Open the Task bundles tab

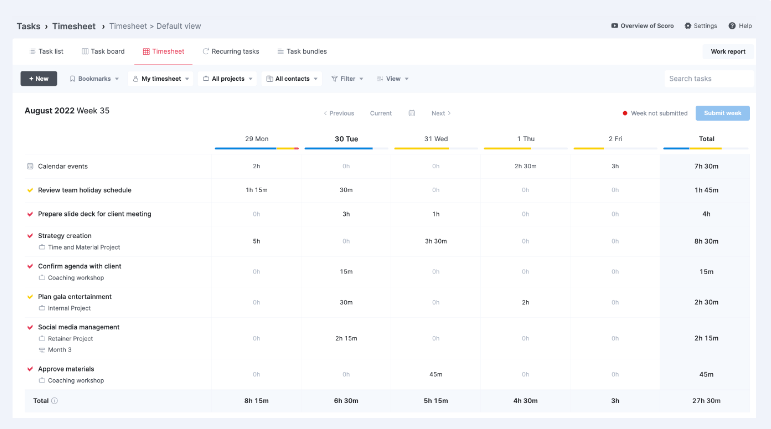tap(302, 51)
